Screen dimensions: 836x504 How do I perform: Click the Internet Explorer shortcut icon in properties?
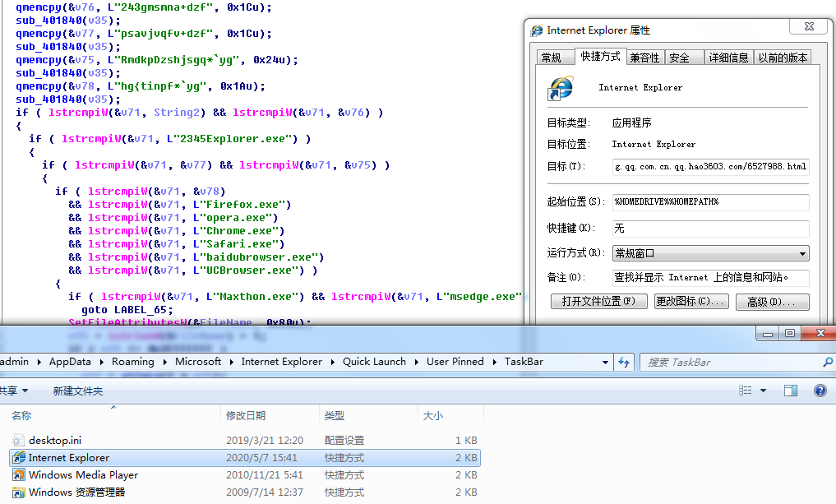[561, 88]
